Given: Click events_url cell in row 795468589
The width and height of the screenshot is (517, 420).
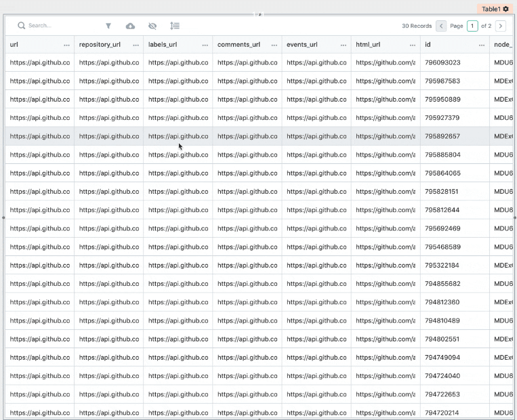Looking at the screenshot, I should click(x=316, y=247).
